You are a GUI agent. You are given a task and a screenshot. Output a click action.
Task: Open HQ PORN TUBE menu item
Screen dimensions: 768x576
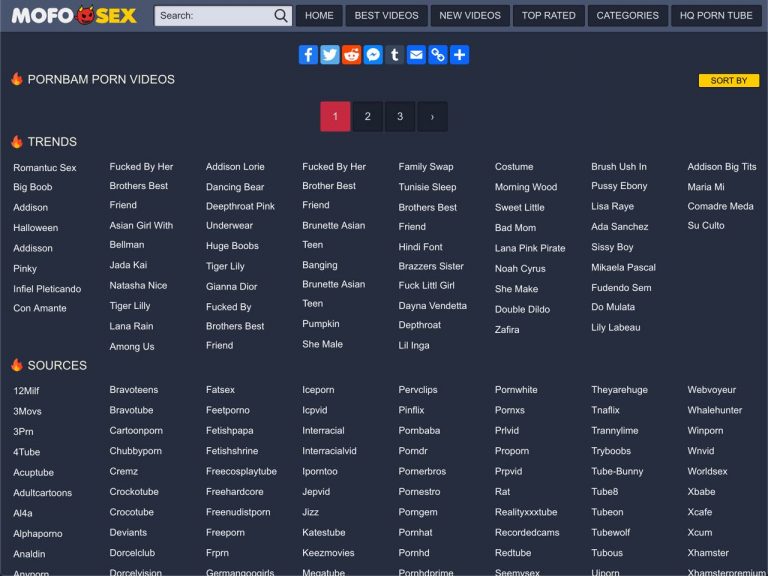[x=716, y=16]
